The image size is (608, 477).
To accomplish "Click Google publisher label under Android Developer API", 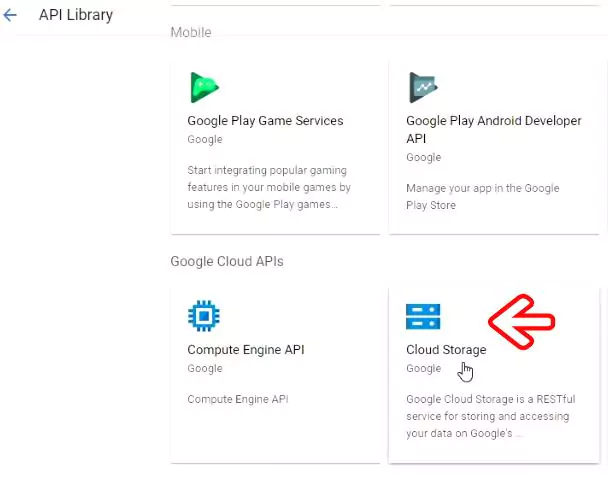I will 423,157.
